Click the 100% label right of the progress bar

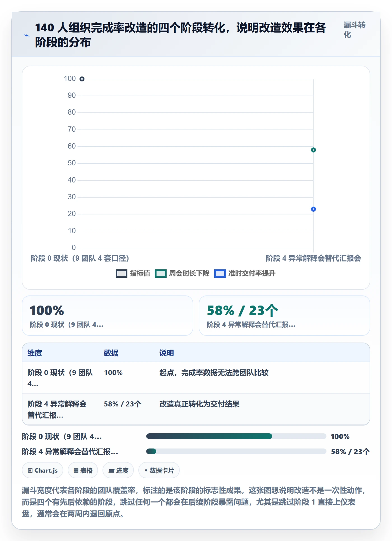click(340, 436)
